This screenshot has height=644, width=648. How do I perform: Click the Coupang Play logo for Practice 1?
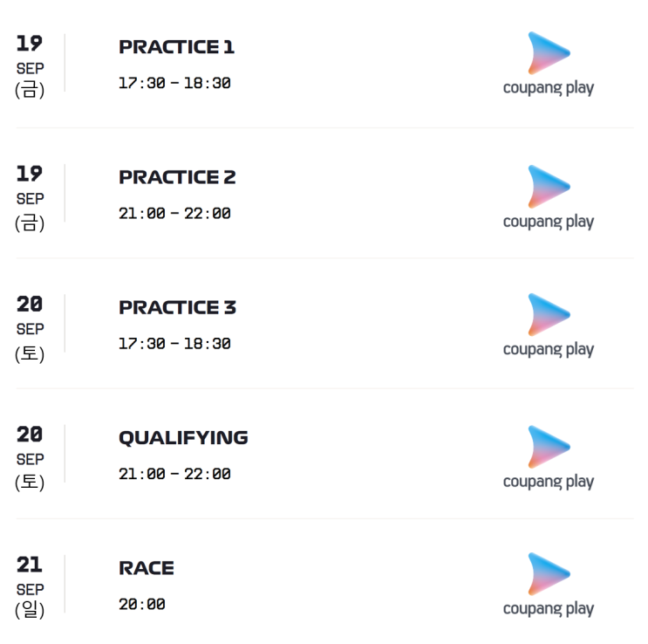[548, 64]
